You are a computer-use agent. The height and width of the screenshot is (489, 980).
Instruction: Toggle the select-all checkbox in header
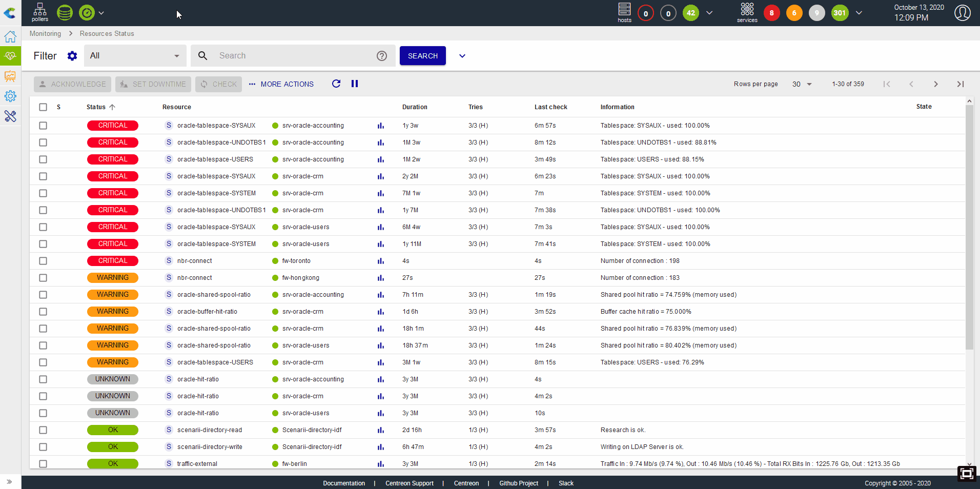click(43, 107)
